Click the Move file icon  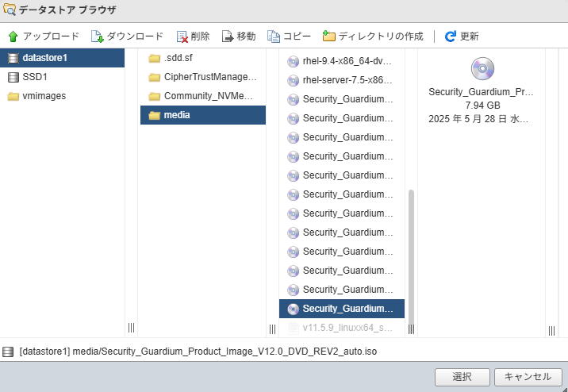(228, 37)
